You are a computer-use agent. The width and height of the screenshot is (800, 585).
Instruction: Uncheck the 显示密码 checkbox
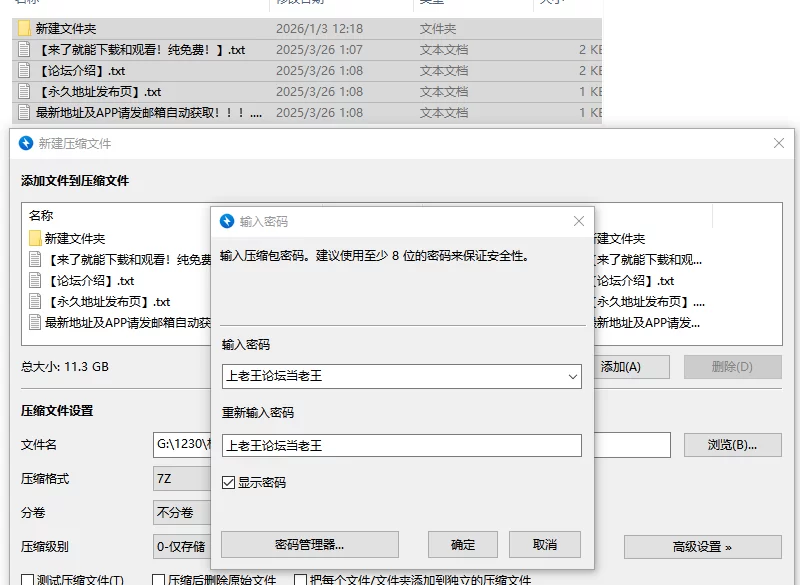pos(229,483)
